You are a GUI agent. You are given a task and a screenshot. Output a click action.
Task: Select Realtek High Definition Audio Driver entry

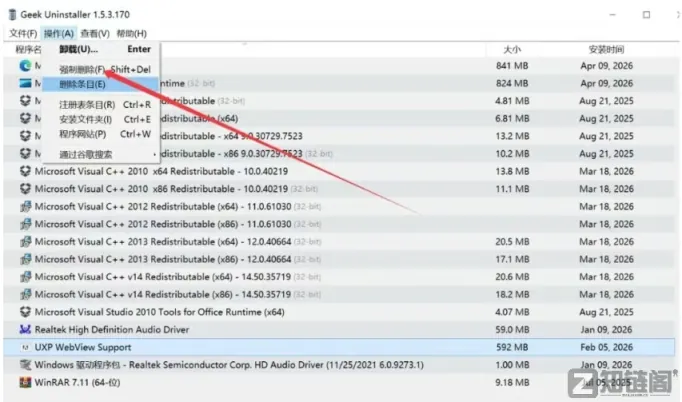click(x=112, y=330)
